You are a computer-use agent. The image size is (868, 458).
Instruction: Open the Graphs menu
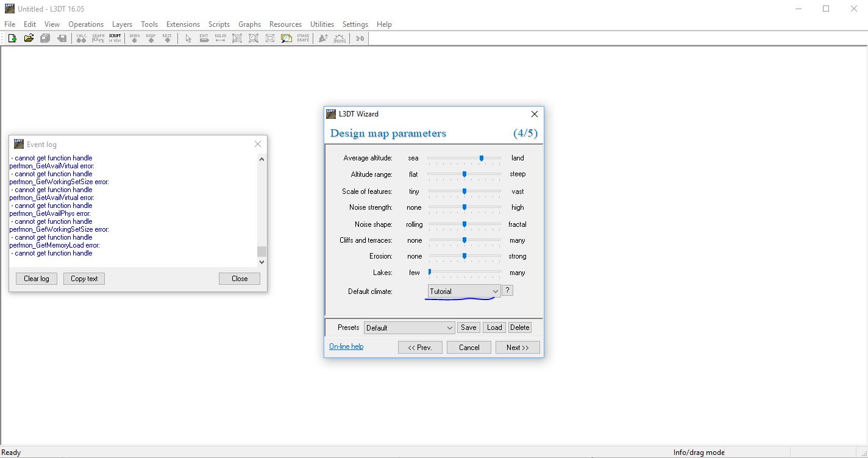[249, 24]
